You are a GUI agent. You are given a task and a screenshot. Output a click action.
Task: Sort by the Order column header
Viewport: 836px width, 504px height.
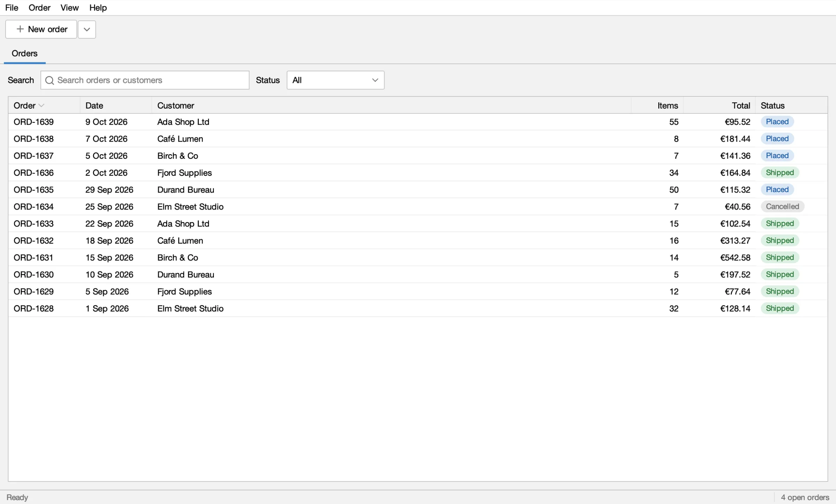[x=44, y=105]
